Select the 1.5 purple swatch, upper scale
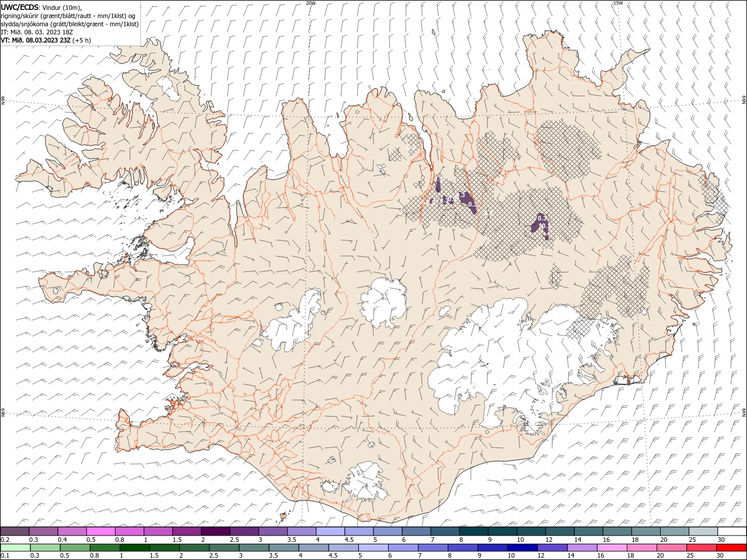Viewport: 747px width, 560px height. click(x=187, y=531)
